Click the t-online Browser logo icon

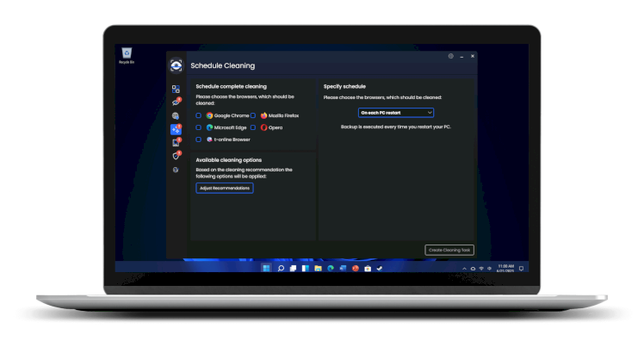point(209,139)
